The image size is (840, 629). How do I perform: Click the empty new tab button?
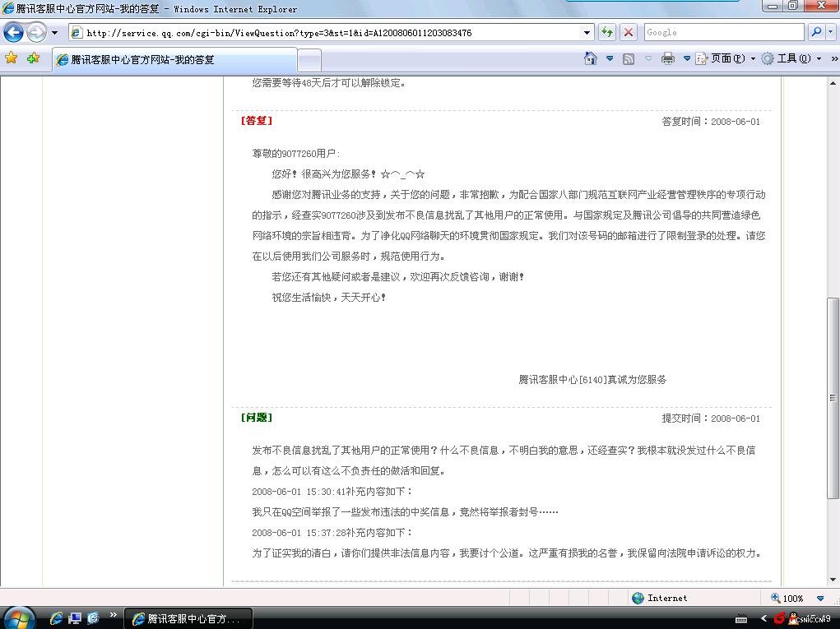[309, 60]
